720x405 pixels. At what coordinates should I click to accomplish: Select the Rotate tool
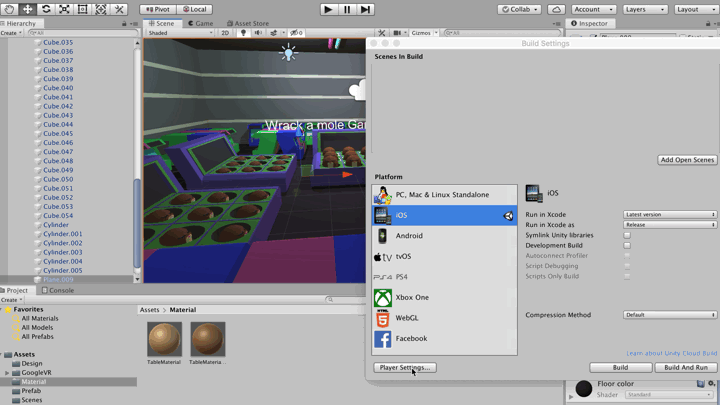tap(46, 9)
